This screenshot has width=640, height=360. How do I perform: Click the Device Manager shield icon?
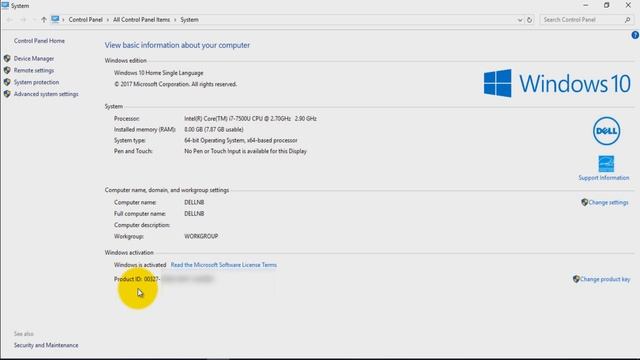pos(7,58)
